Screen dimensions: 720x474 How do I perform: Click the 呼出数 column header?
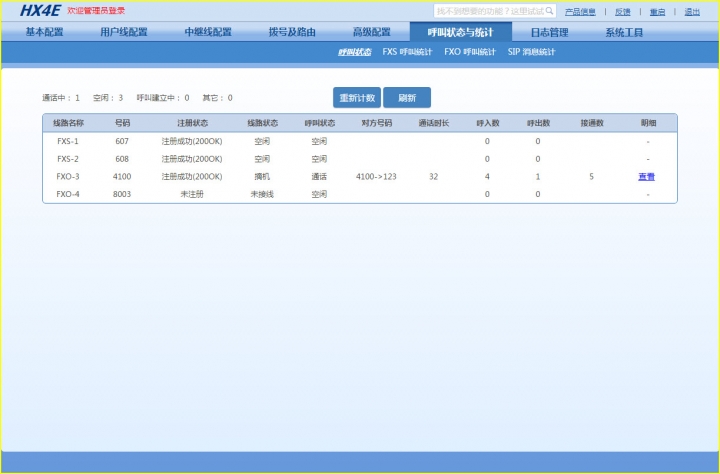pos(538,123)
